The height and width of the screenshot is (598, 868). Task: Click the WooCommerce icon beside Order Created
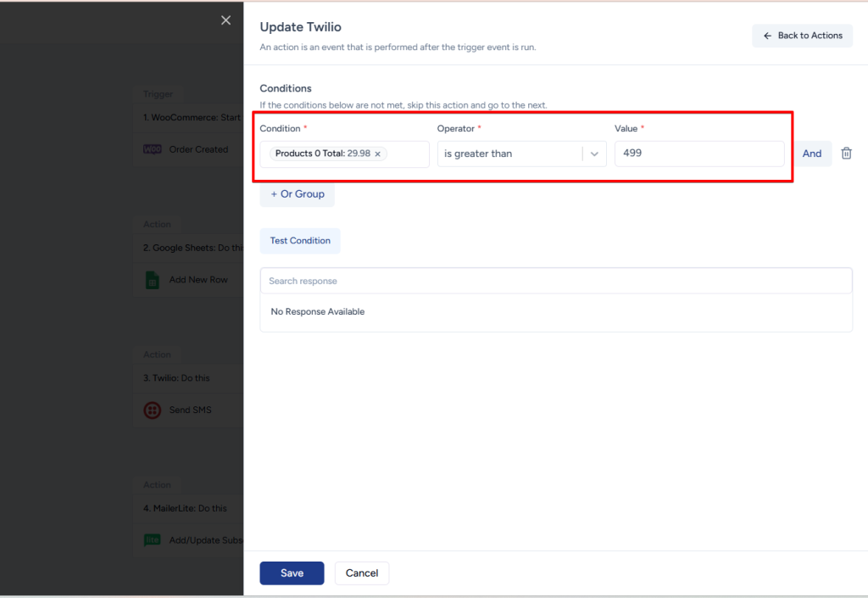point(153,149)
